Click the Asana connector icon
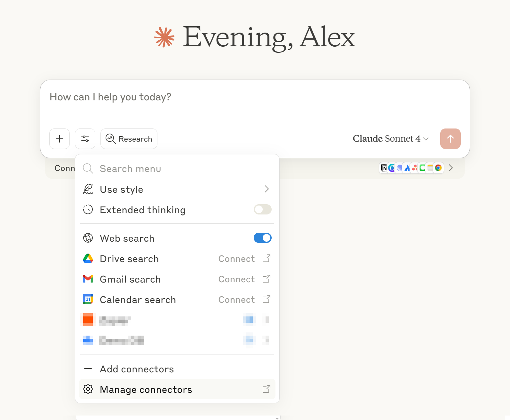Viewport: 510px width, 420px height. coord(415,168)
